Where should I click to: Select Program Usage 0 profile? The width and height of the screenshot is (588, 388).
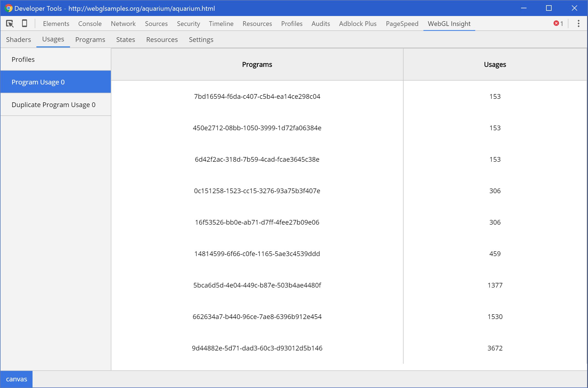[55, 82]
